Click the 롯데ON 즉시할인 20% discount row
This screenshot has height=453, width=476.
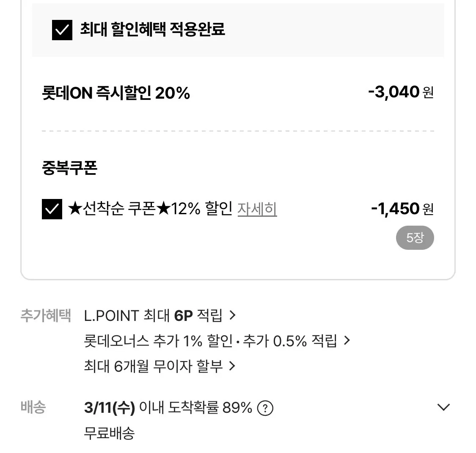pos(116,92)
